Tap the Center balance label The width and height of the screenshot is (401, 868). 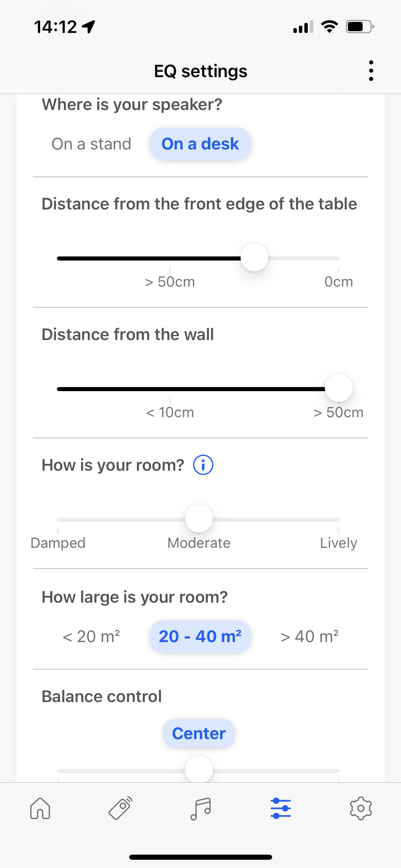pyautogui.click(x=199, y=734)
